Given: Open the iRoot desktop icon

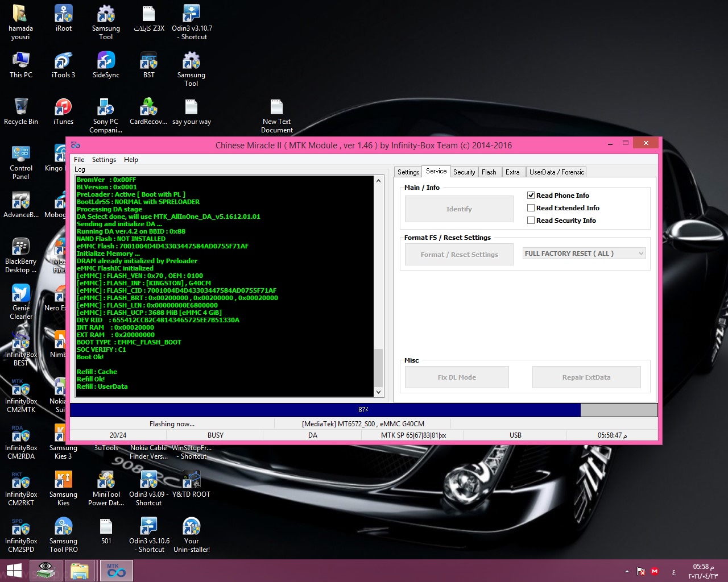Looking at the screenshot, I should coord(64,18).
